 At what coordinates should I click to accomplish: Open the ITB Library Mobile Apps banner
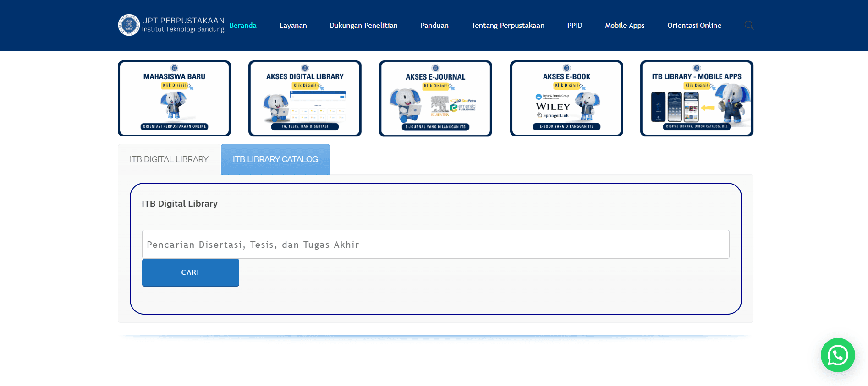[x=697, y=98]
